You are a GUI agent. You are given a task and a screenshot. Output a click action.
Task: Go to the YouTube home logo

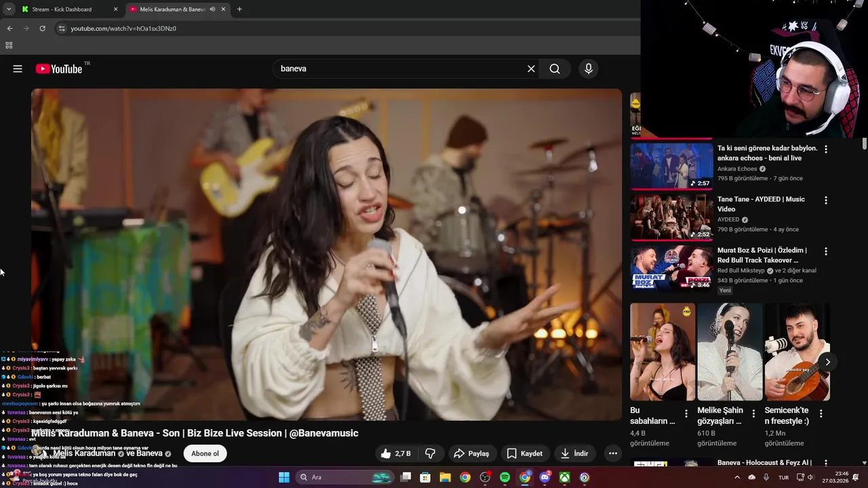[59, 68]
